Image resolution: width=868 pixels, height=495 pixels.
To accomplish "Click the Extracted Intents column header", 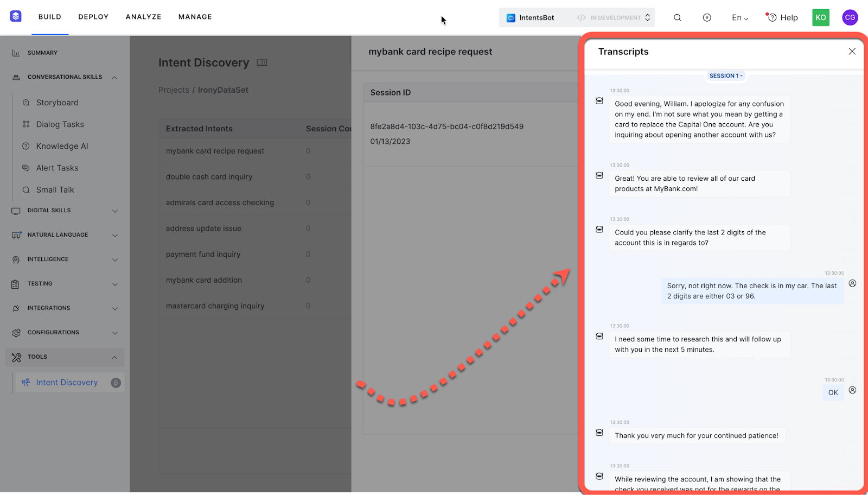I will click(x=199, y=129).
